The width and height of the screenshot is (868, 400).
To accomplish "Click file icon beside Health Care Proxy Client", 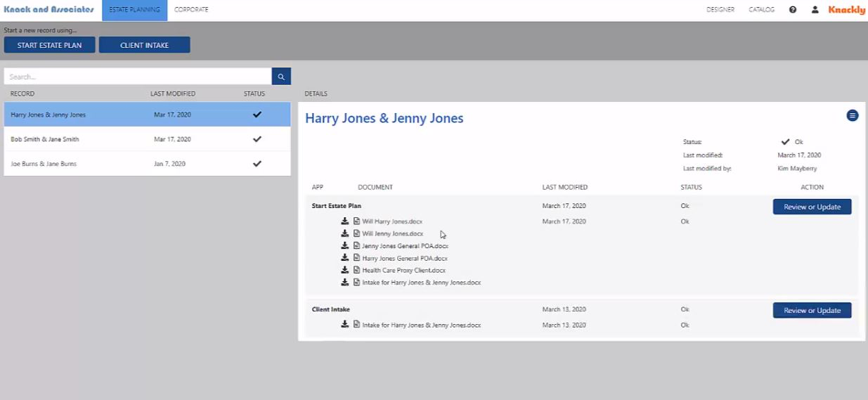I will click(356, 270).
